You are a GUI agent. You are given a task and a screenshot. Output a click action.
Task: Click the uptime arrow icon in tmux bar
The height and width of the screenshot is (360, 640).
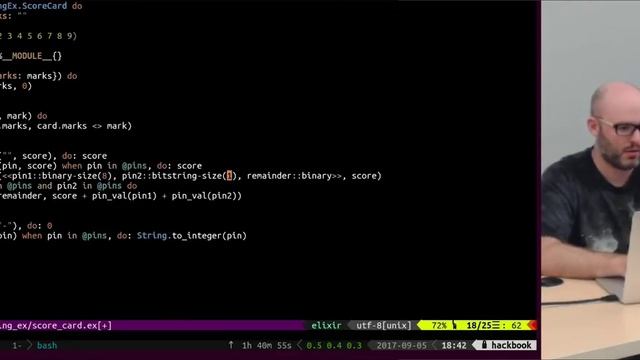tap(231, 345)
